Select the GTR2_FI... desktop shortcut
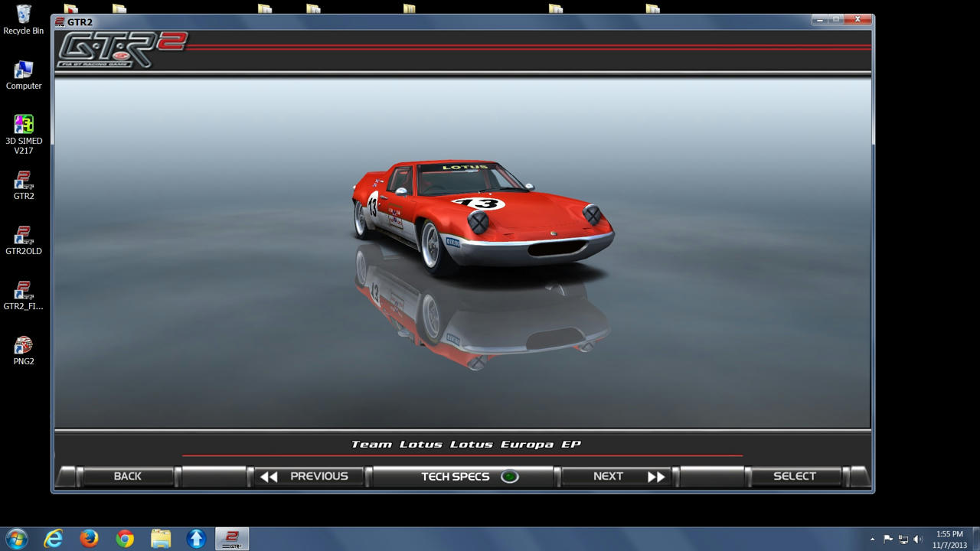Viewport: 980px width, 551px height. (24, 295)
